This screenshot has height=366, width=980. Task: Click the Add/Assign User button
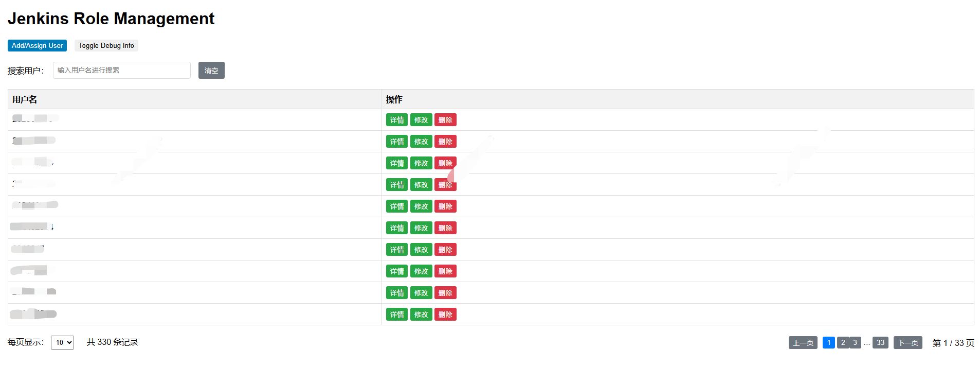pyautogui.click(x=37, y=45)
